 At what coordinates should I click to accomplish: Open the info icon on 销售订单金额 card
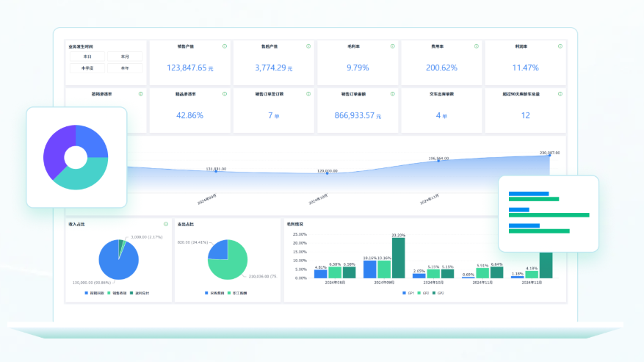[393, 94]
